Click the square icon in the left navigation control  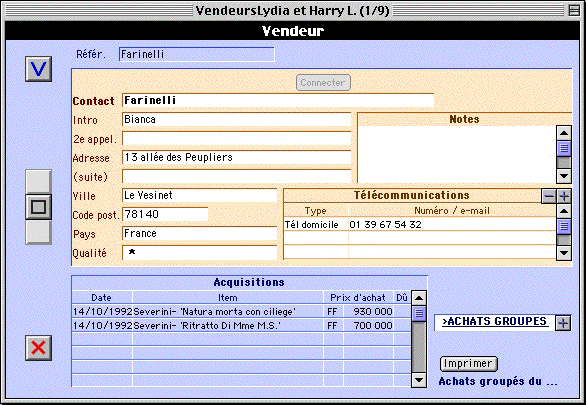coord(38,207)
